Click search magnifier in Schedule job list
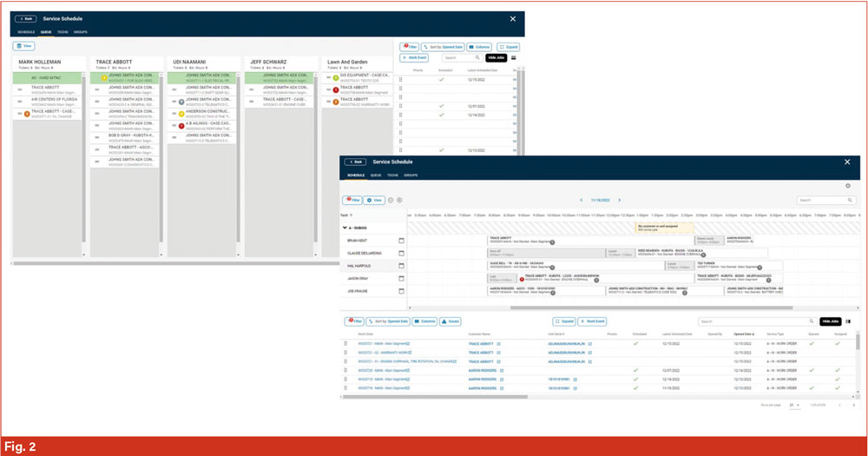Screen dimensions: 868x456 [x=812, y=321]
